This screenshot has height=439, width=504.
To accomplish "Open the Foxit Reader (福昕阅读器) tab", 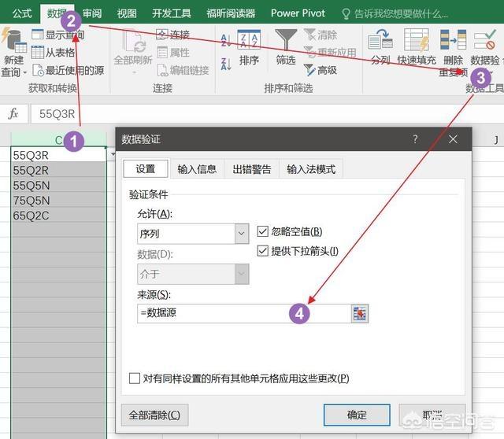I will click(231, 13).
